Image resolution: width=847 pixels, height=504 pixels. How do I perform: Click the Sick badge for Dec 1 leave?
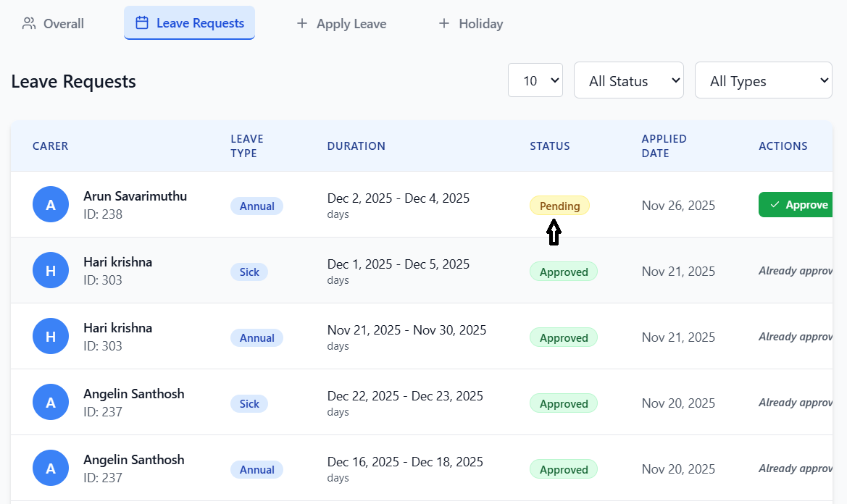pos(249,272)
